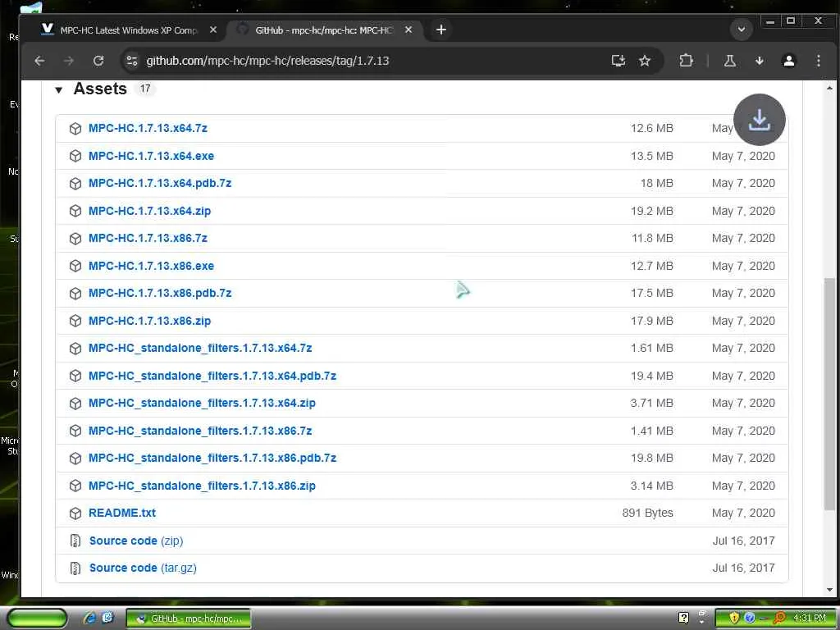
Task: Click the scrollbar down arrow
Action: pyautogui.click(x=829, y=590)
